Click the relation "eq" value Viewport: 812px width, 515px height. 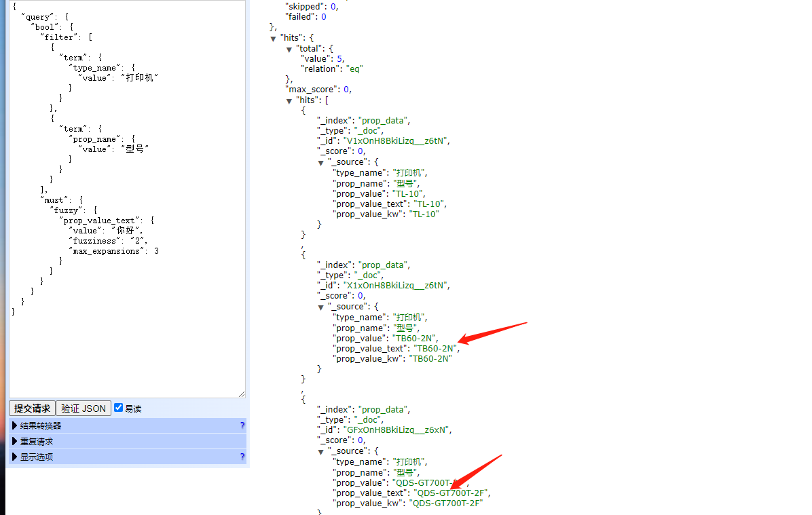354,69
